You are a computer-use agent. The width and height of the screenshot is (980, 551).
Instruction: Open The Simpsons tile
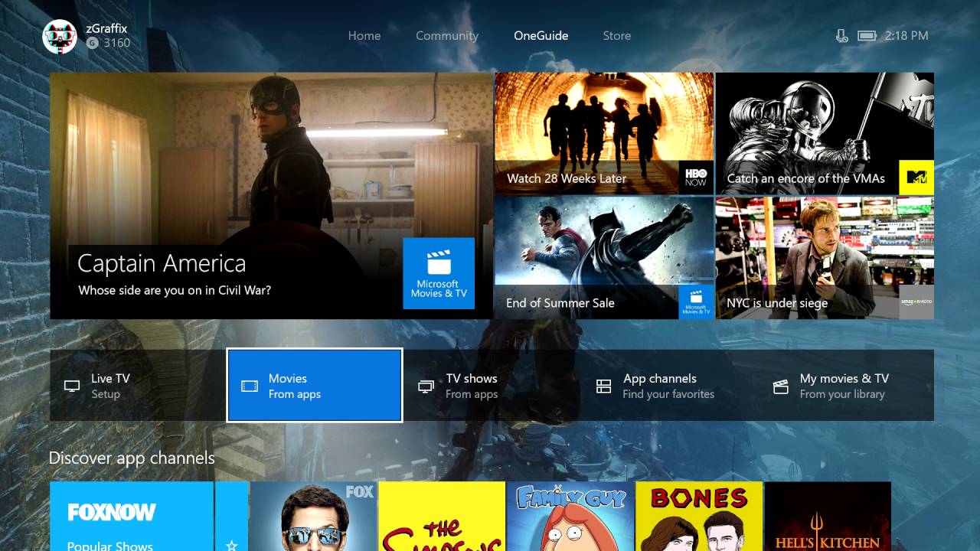[x=442, y=517]
